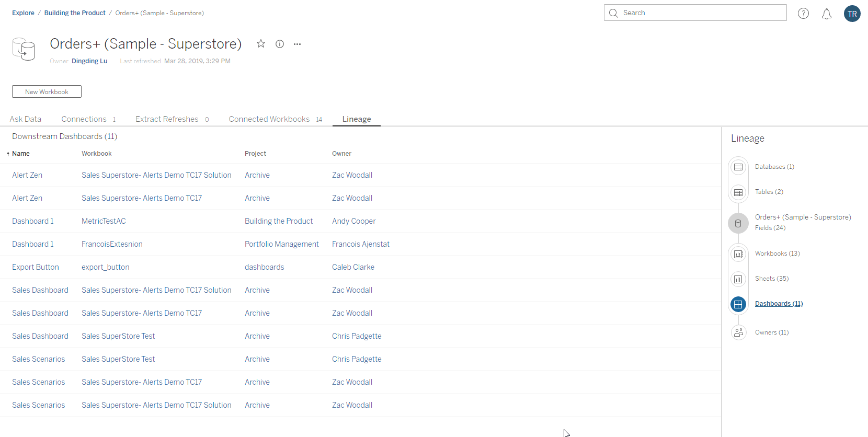
Task: Switch to the Ask Data tab
Action: (25, 119)
